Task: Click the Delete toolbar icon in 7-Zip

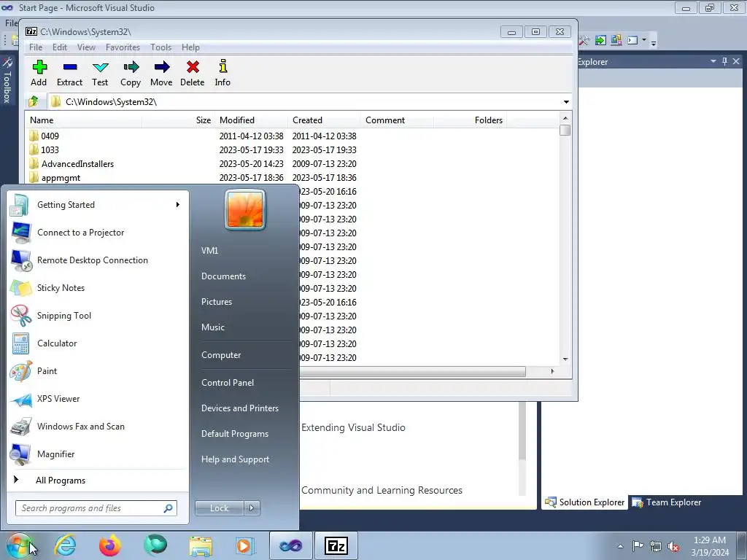Action: [193, 74]
